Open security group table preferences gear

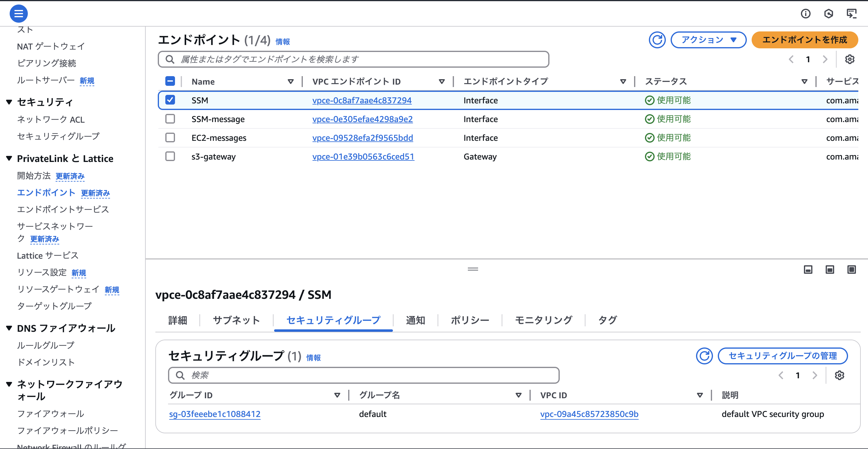pyautogui.click(x=839, y=375)
